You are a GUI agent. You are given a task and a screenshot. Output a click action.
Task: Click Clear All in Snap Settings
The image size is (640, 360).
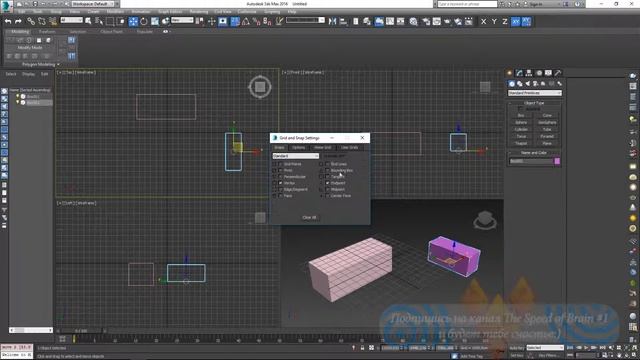pyautogui.click(x=309, y=218)
